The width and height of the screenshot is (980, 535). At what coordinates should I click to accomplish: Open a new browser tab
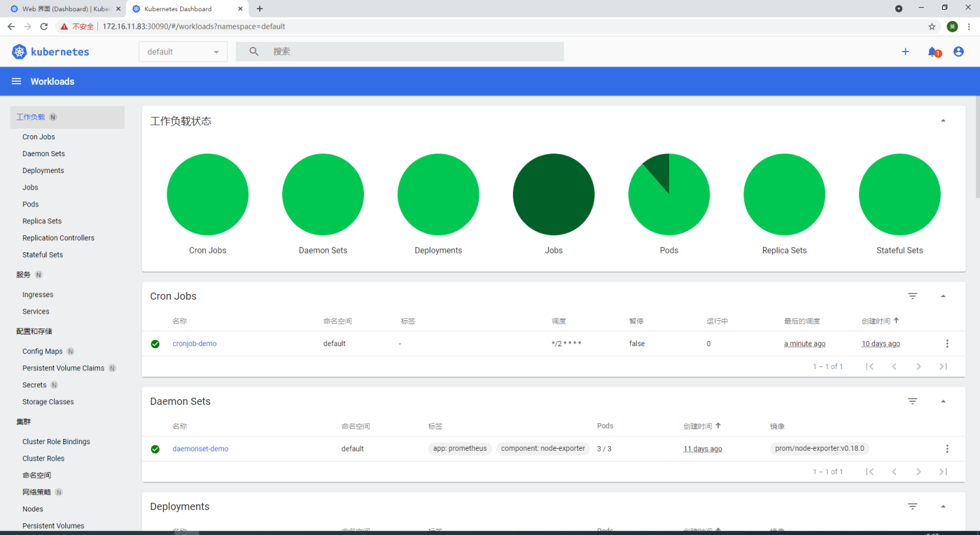260,8
